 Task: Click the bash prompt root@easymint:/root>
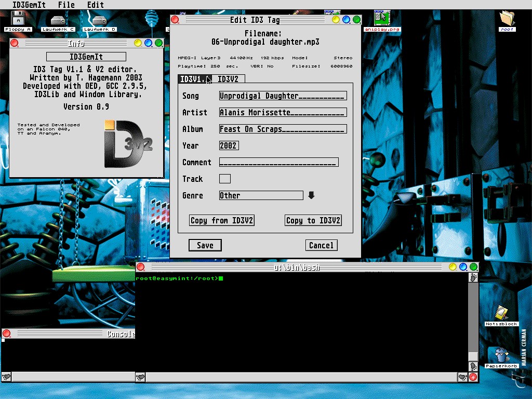(177, 278)
